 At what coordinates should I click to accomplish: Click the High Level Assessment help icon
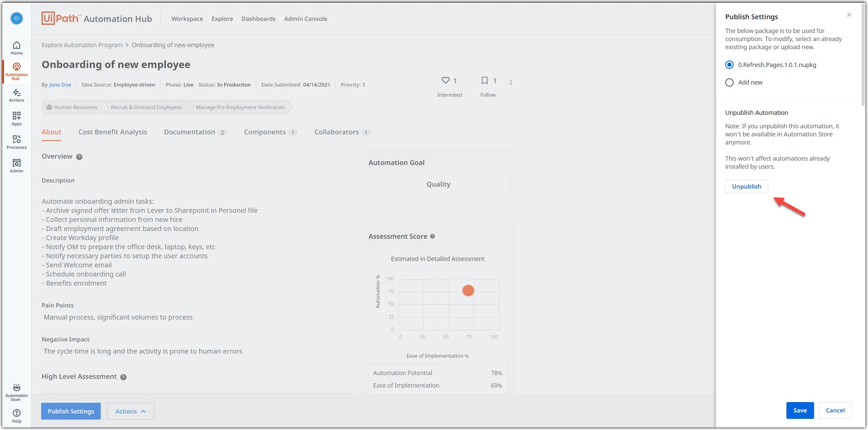pyautogui.click(x=123, y=377)
